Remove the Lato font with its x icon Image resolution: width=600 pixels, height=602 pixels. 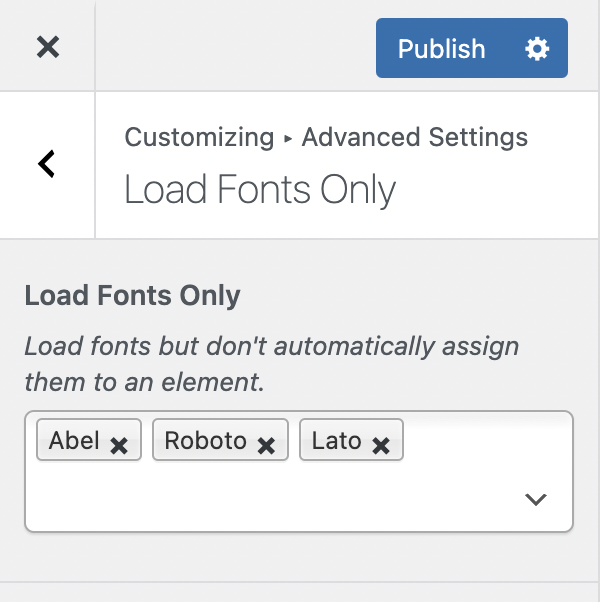[381, 445]
